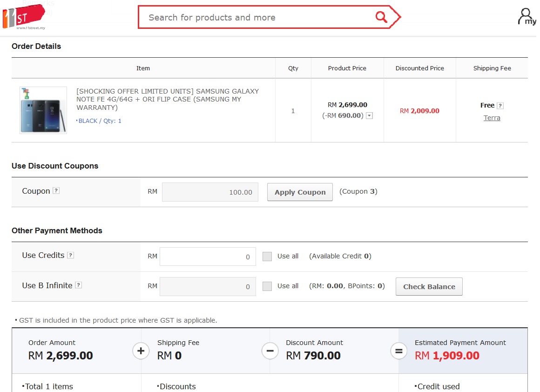The height and width of the screenshot is (392, 540).
Task: Click help icon next to Coupon
Action: point(56,191)
